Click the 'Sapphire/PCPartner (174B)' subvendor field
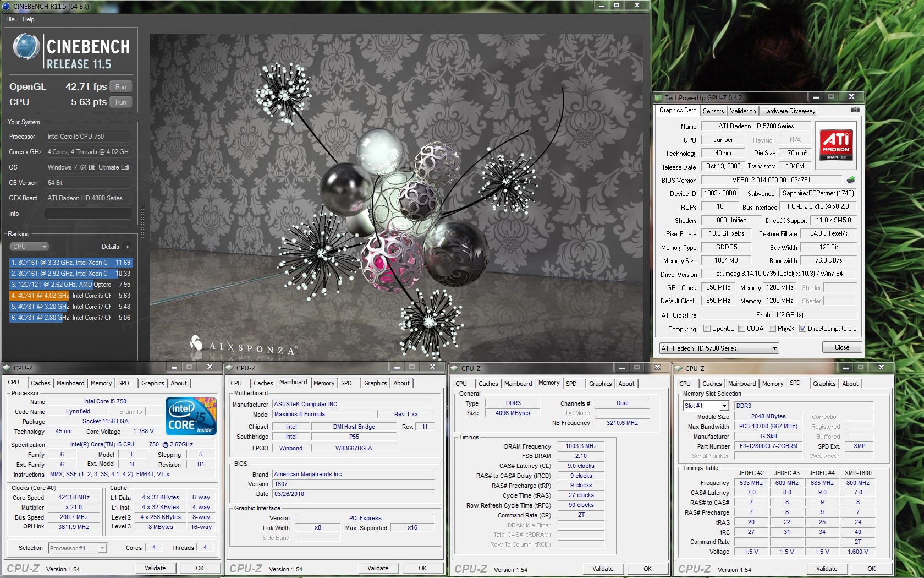The width and height of the screenshot is (924, 578). tap(818, 193)
